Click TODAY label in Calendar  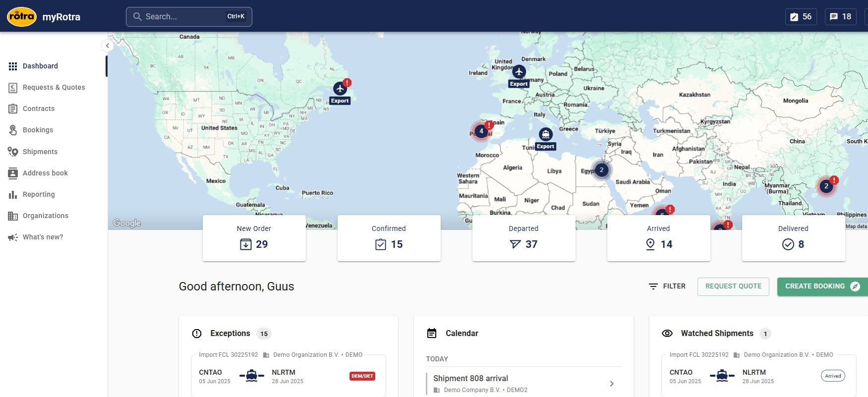(x=437, y=359)
